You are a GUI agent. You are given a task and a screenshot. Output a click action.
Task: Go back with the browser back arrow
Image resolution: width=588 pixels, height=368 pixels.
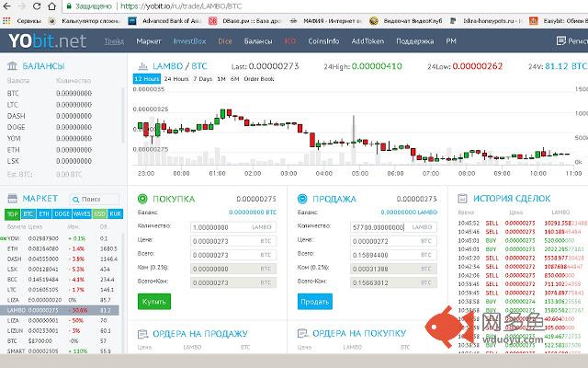(x=7, y=6)
